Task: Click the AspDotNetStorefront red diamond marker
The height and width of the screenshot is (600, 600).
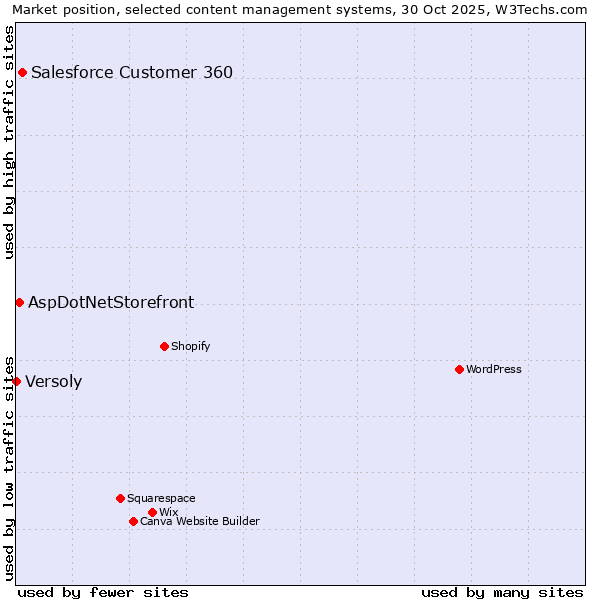Action: tap(19, 302)
